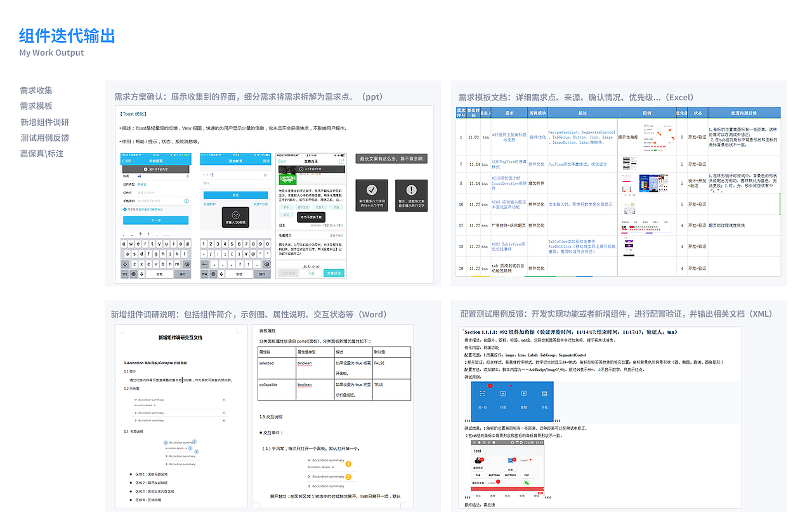Click the 最长文案有这么多，算不算多啊 toast banner
This screenshot has height=528, width=812.
pos(391,159)
